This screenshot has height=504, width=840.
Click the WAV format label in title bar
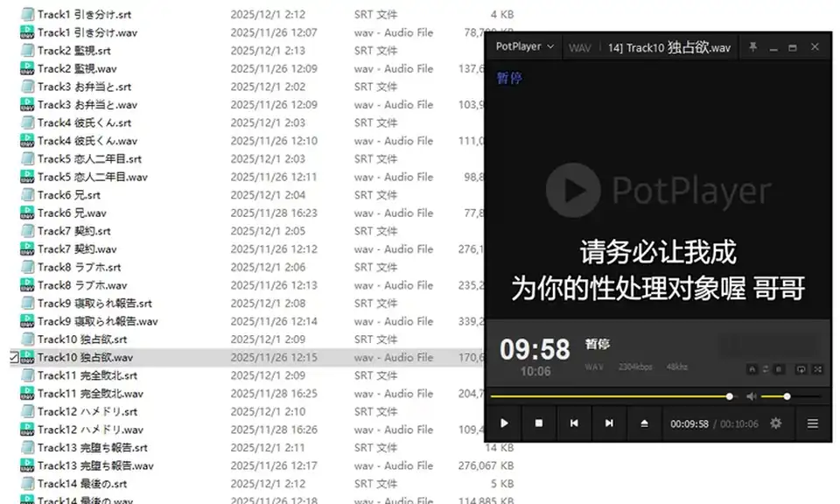[x=579, y=48]
